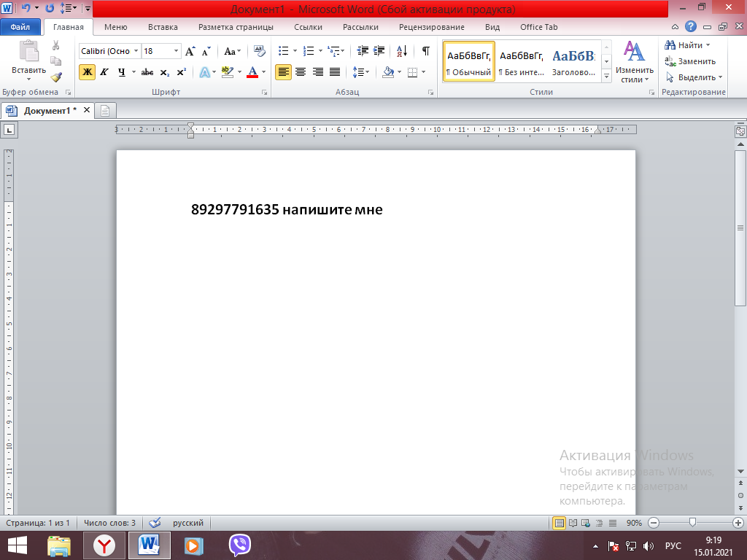Toggle bold formatting (Ж) off
Image resolution: width=747 pixels, height=560 pixels.
click(87, 72)
